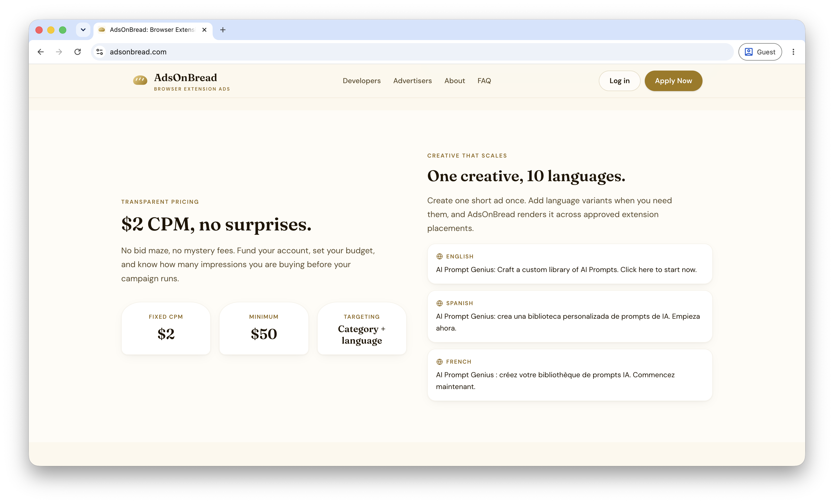Click the TRANSPARENT PRICING label
834x504 pixels.
(x=160, y=202)
